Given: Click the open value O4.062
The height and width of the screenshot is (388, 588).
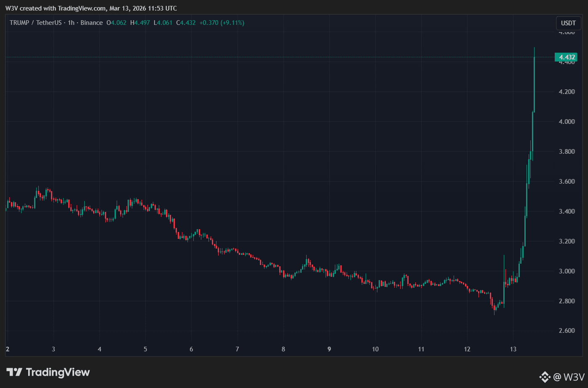Looking at the screenshot, I should click(x=117, y=23).
